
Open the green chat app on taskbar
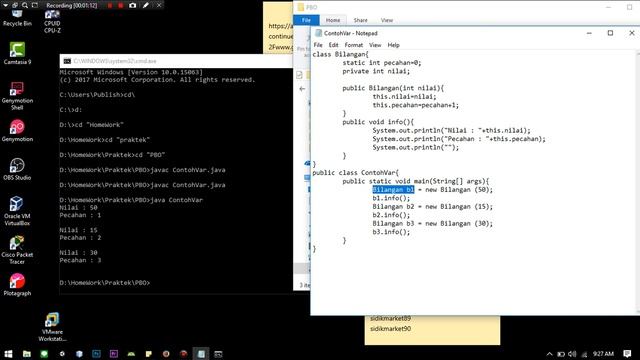click(x=44, y=354)
